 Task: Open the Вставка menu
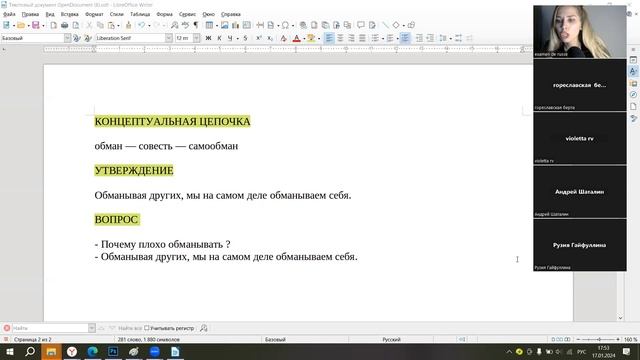pyautogui.click(x=69, y=14)
